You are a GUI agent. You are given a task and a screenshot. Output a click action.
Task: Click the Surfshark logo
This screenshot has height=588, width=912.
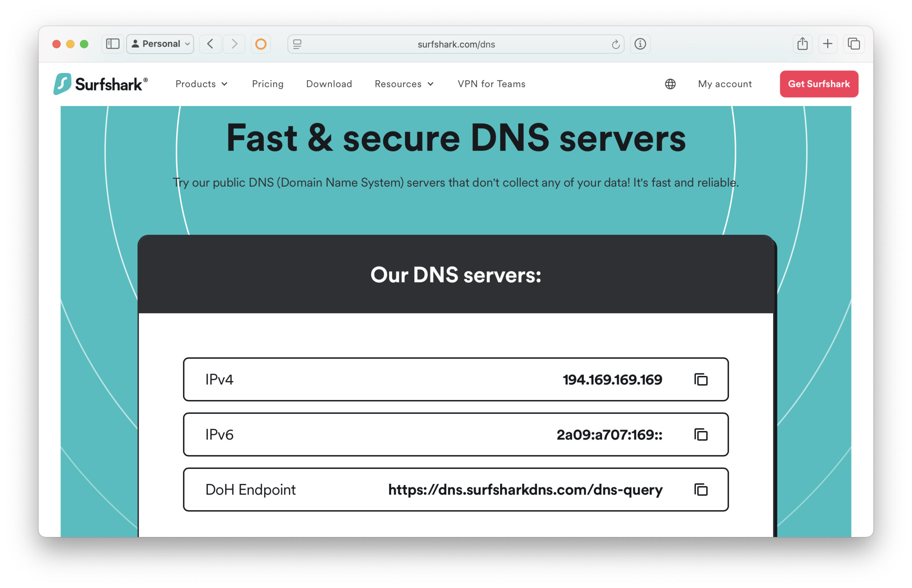pos(101,84)
